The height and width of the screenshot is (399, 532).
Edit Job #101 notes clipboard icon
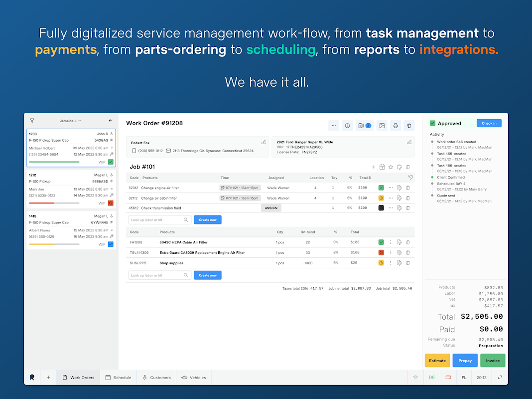[x=399, y=167]
